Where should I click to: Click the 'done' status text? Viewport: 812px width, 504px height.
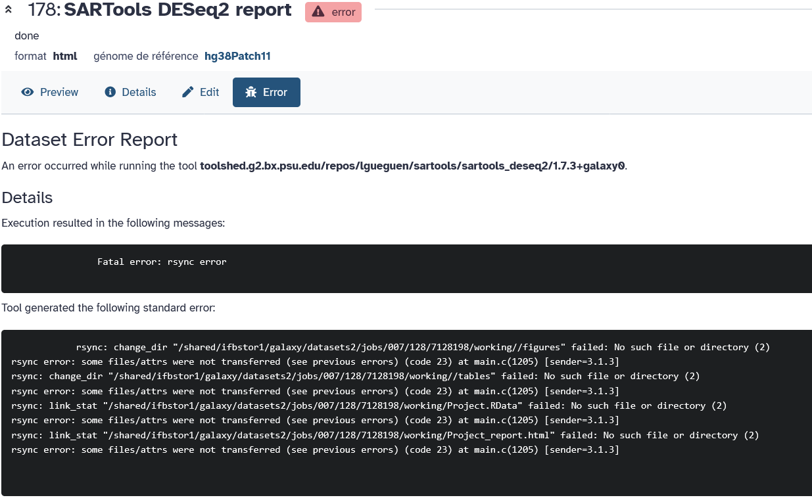tap(27, 35)
